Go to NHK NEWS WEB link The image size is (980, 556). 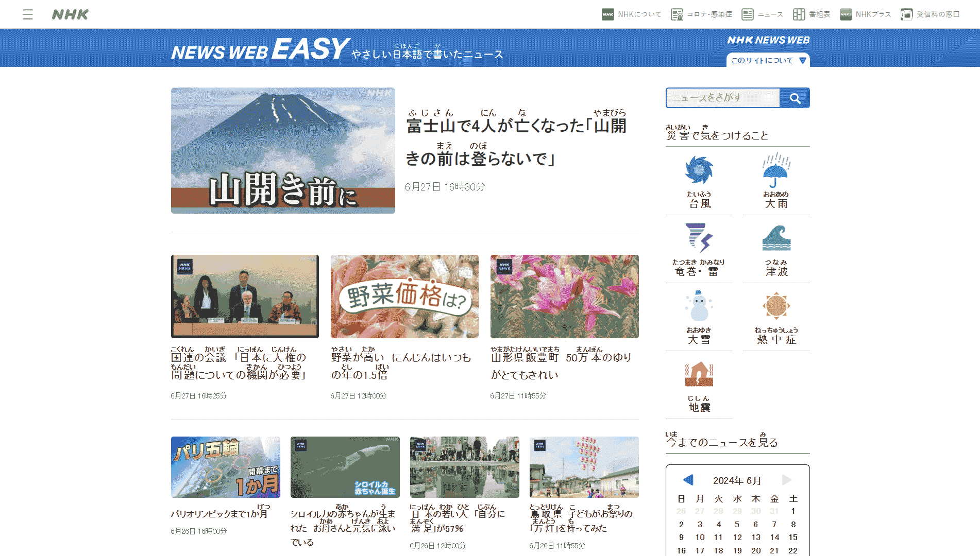point(768,40)
